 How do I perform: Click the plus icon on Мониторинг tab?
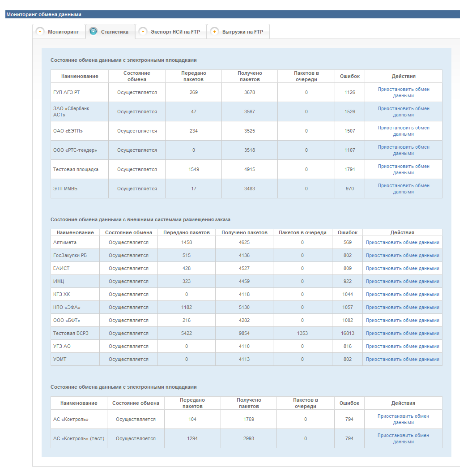click(40, 32)
